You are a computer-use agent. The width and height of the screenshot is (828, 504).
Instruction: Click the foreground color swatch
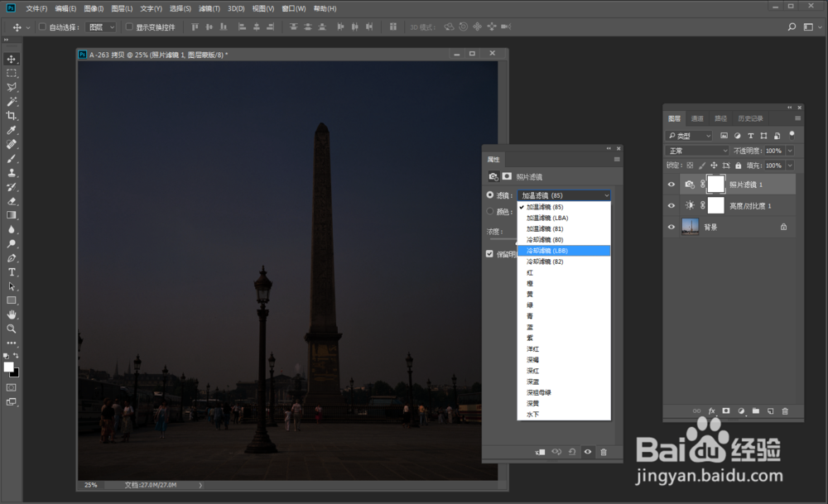tap(8, 367)
